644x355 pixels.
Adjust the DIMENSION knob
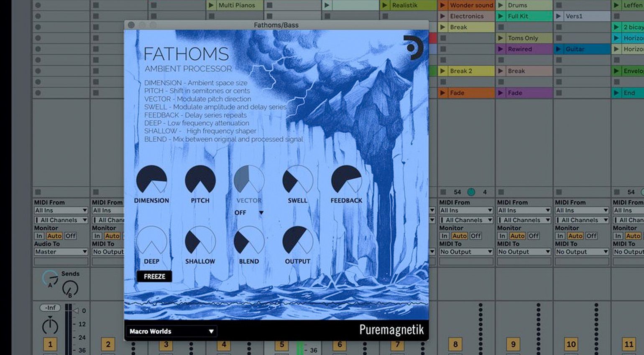152,180
